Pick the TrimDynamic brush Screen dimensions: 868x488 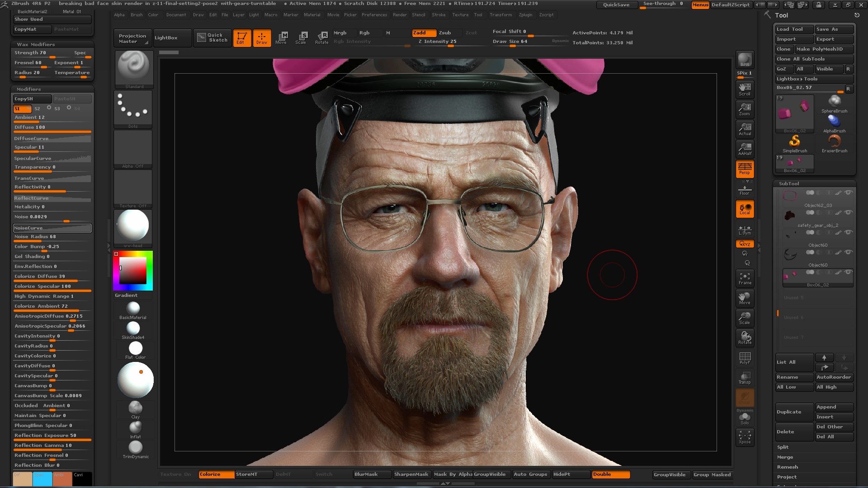[136, 449]
